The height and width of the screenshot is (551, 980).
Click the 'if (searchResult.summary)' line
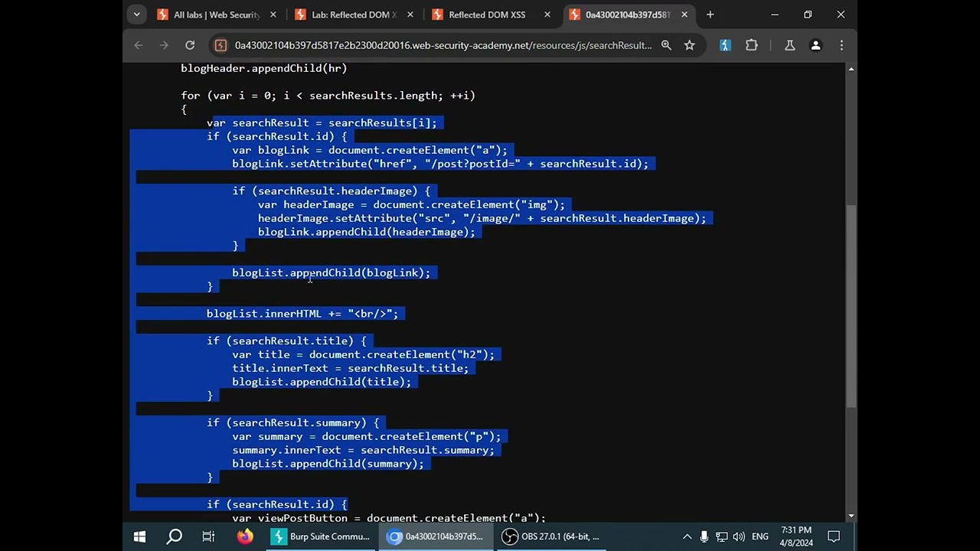[x=293, y=422]
